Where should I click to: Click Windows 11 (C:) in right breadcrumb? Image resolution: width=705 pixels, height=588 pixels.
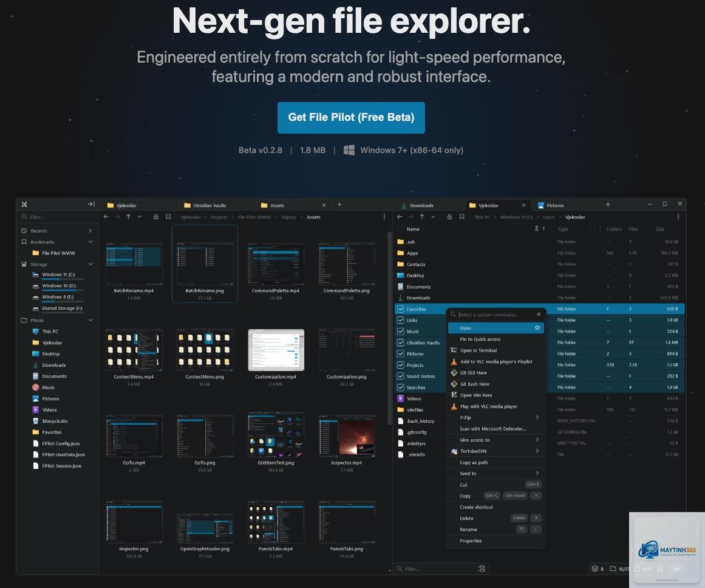pyautogui.click(x=517, y=217)
